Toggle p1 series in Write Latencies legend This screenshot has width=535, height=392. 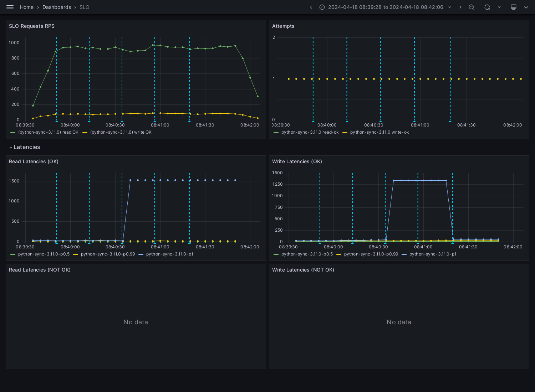point(433,254)
